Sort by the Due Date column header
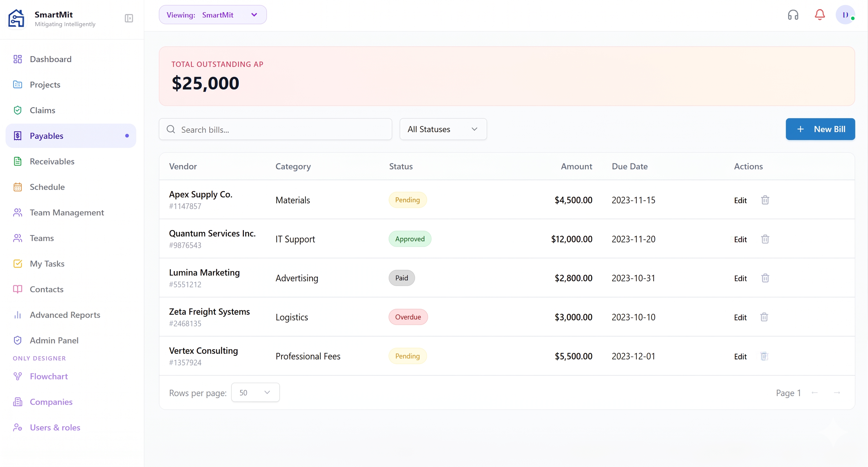The height and width of the screenshot is (467, 868). point(629,166)
